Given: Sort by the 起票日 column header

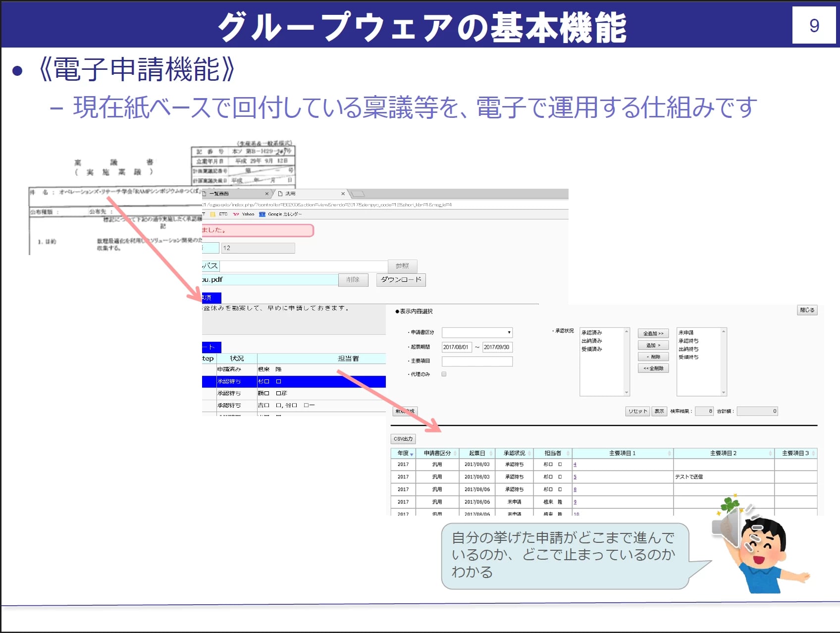Looking at the screenshot, I should pos(477,453).
